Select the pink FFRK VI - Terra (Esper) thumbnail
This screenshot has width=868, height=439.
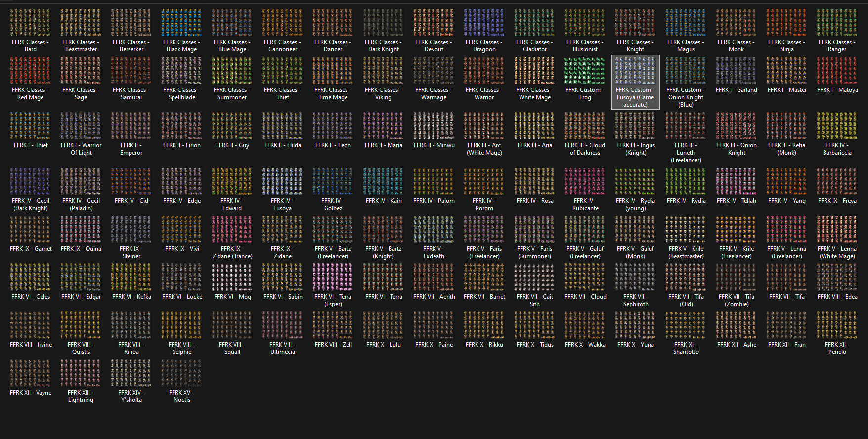click(333, 277)
